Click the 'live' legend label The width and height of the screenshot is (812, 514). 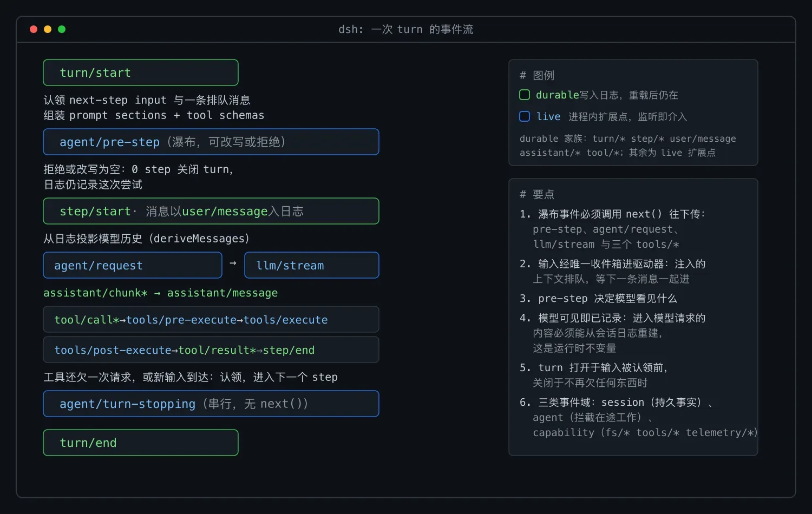[x=548, y=116]
